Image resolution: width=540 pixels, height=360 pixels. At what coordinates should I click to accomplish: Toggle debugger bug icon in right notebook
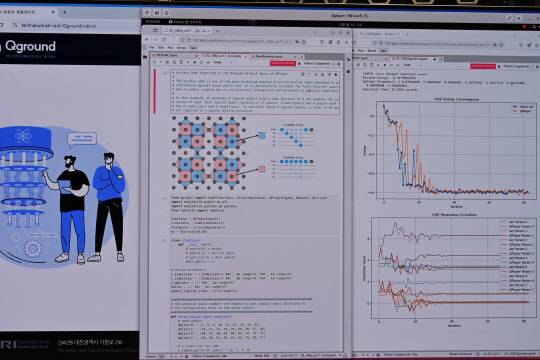tap(499, 66)
